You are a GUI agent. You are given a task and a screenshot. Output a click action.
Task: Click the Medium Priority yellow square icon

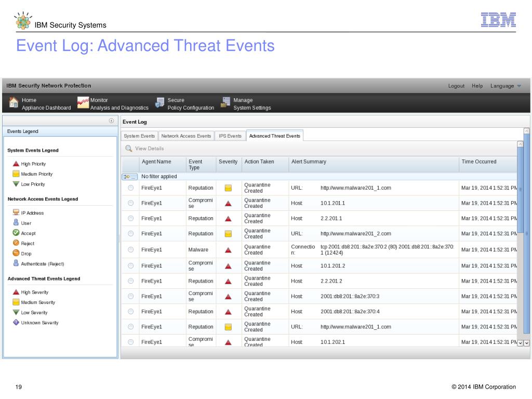16,174
